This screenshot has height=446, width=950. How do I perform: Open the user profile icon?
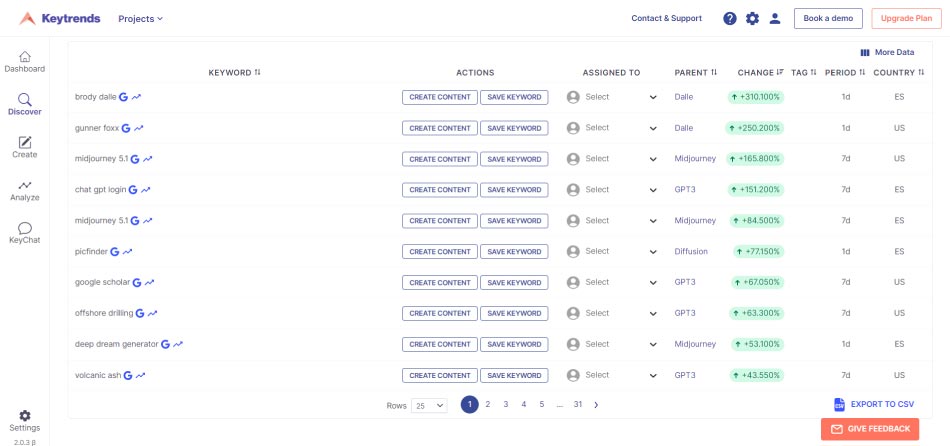[775, 18]
